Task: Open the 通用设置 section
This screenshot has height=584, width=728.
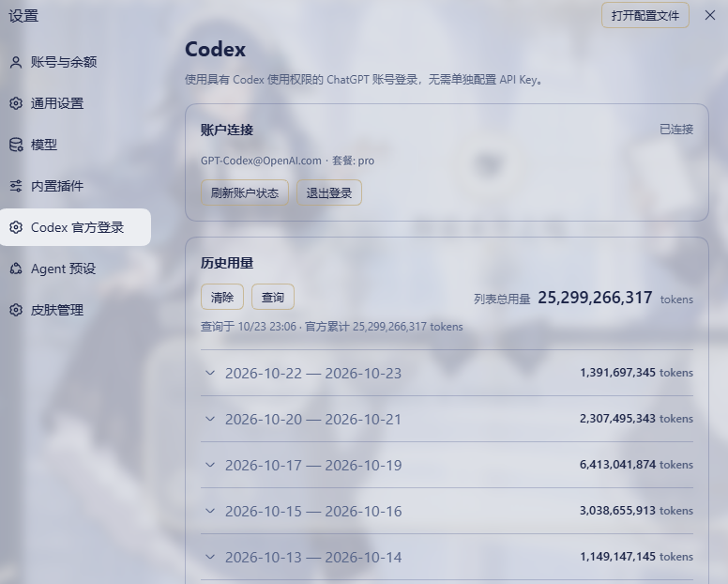Action: [75, 103]
